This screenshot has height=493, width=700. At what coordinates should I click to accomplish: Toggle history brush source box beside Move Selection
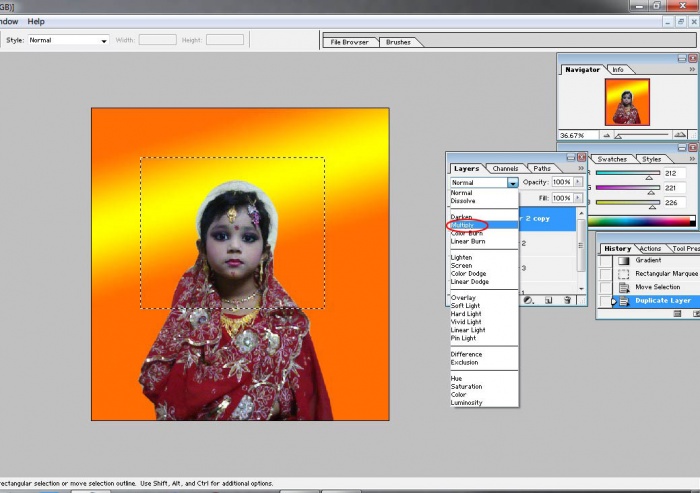coord(606,287)
